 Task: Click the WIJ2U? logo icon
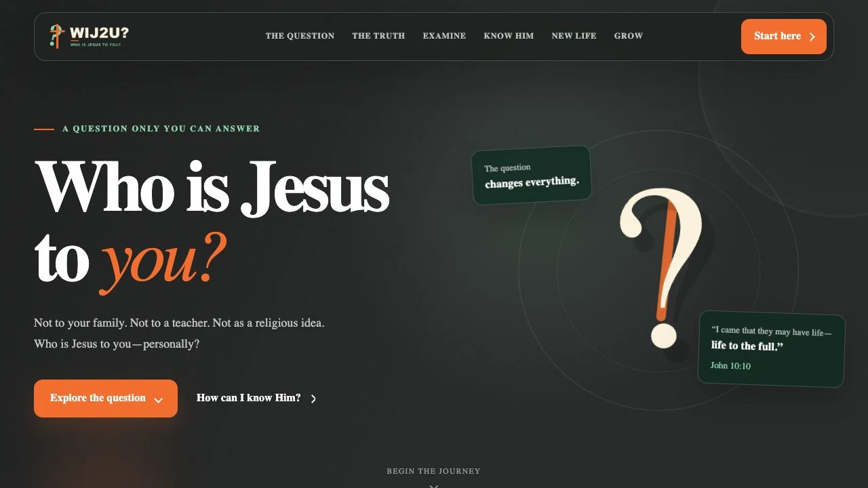[57, 36]
